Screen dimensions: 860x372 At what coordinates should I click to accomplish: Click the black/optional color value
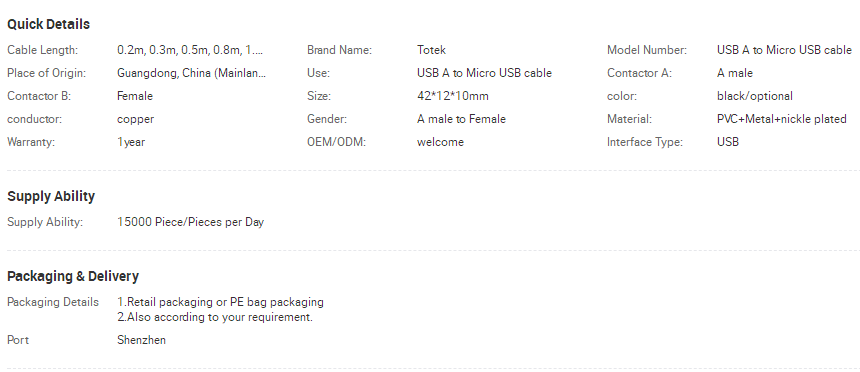pos(755,96)
